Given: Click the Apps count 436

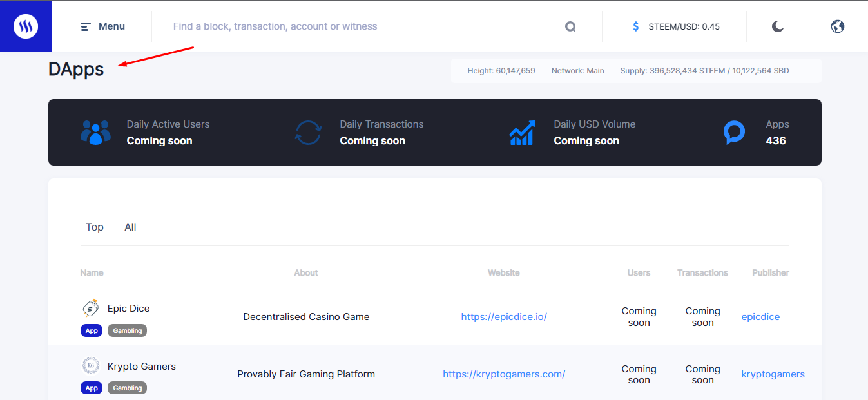Looking at the screenshot, I should 776,141.
